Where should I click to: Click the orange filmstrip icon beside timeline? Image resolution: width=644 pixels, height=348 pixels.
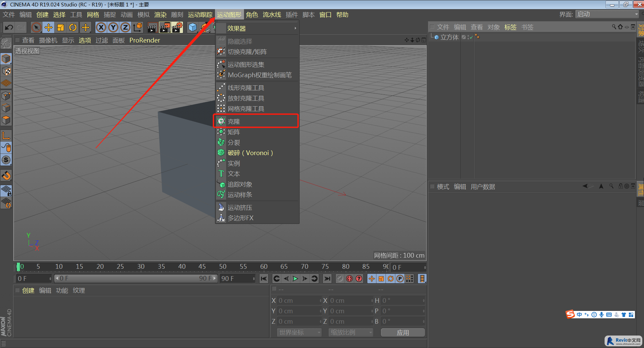tap(422, 279)
